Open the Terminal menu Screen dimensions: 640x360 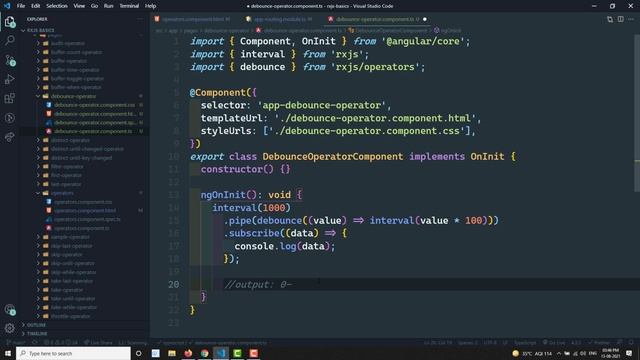click(x=129, y=6)
